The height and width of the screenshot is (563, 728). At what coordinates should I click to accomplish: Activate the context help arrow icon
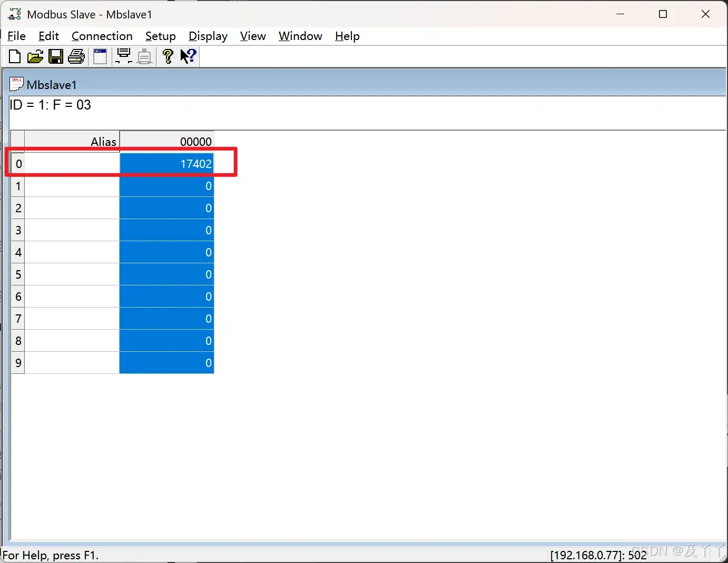coord(188,56)
